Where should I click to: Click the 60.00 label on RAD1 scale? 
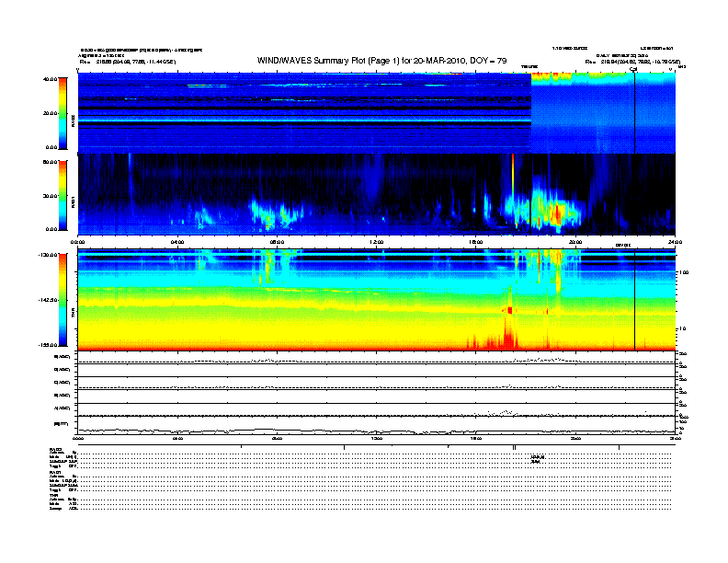click(50, 162)
